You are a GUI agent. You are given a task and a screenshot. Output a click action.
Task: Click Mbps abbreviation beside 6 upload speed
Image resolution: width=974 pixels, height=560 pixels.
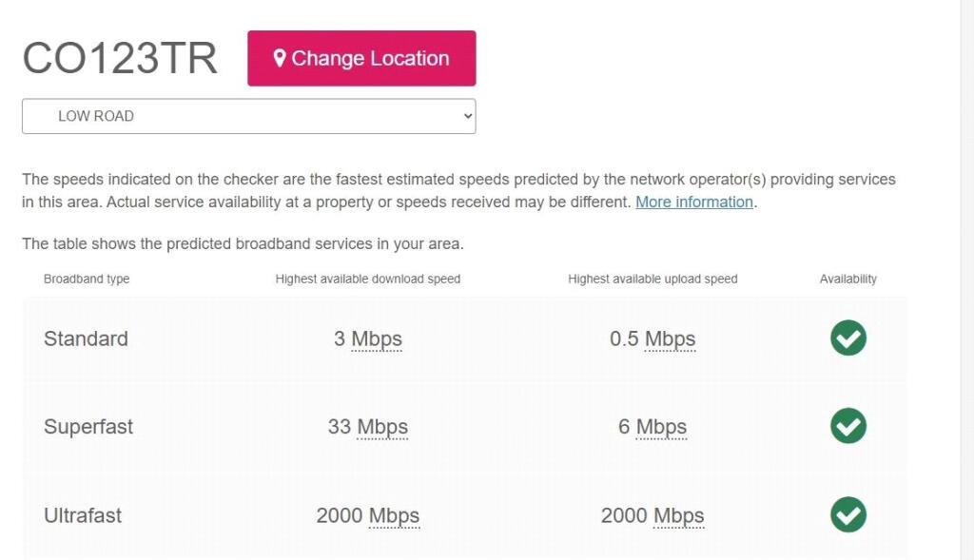click(661, 427)
